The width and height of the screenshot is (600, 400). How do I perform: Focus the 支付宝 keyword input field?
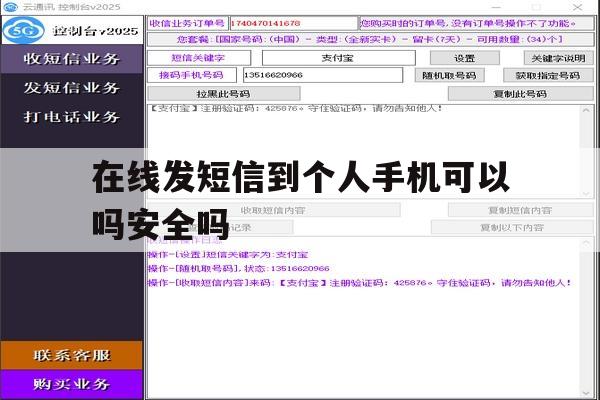339,58
